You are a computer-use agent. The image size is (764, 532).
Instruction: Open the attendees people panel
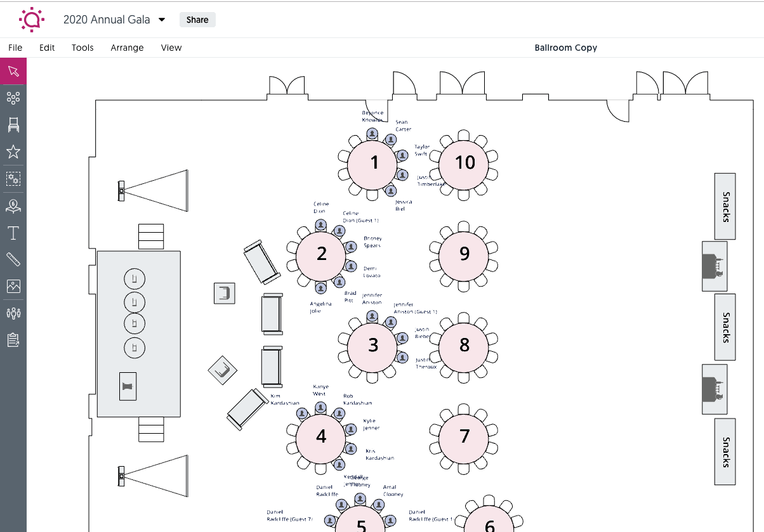(x=13, y=313)
